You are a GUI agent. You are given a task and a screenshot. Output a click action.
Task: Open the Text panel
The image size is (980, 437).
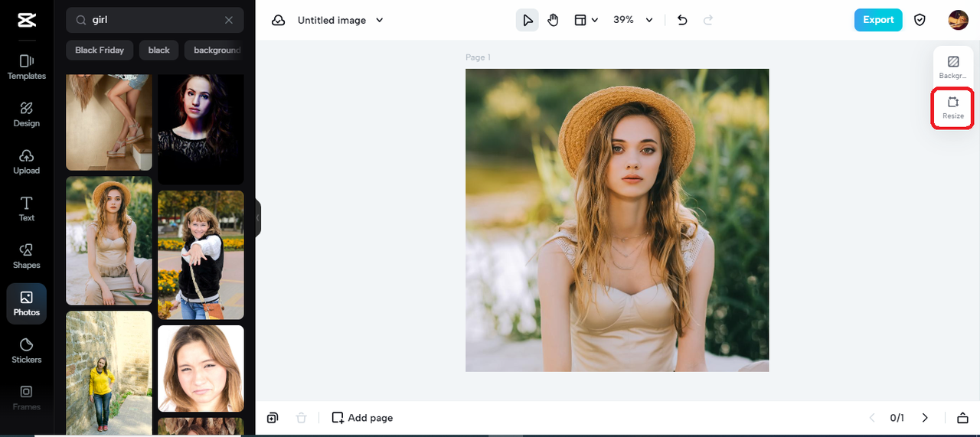[x=26, y=208]
